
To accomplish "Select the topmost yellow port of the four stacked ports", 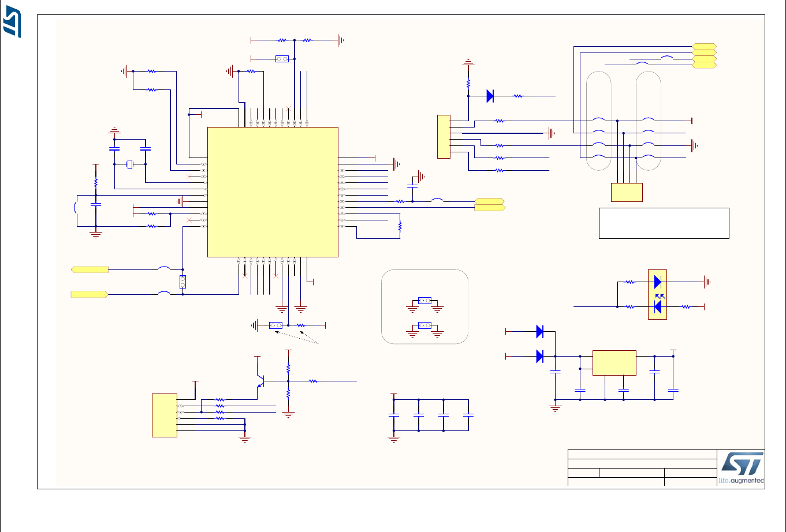I will coord(705,46).
